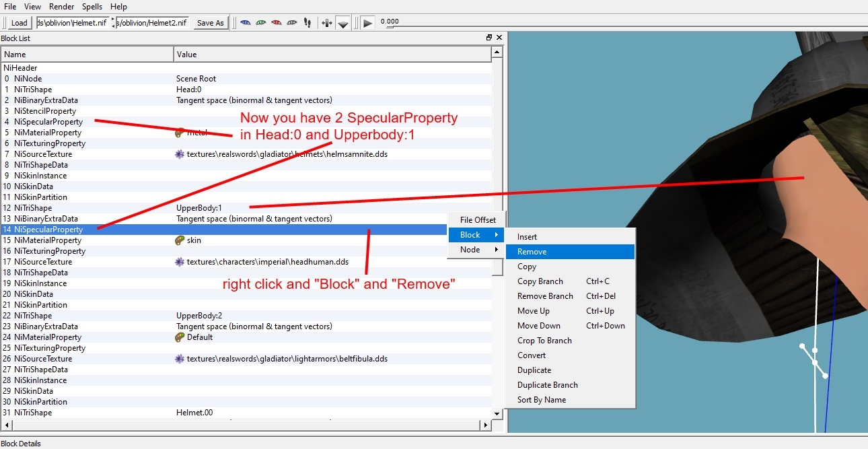Open the Help menu
Viewport: 868px width, 449px height.
pos(119,7)
